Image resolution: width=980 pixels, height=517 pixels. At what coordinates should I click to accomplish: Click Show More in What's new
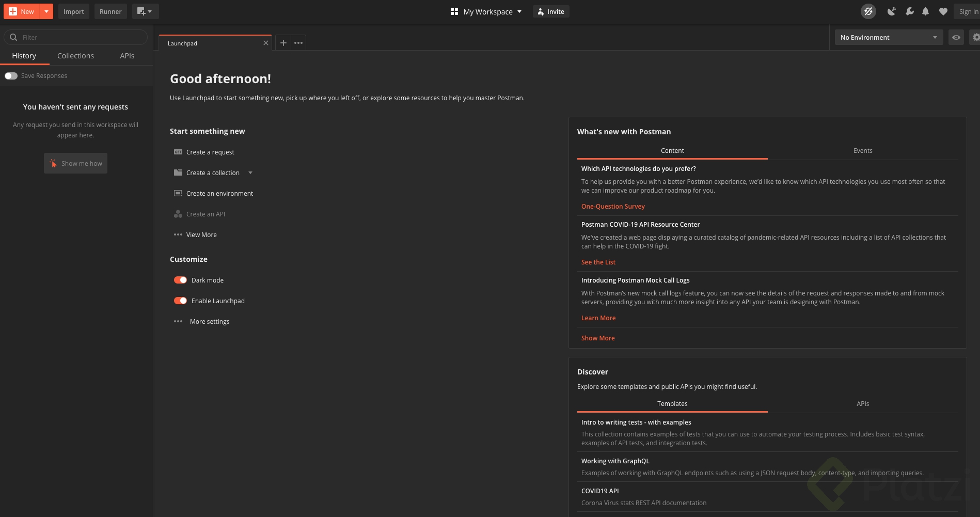pos(598,338)
